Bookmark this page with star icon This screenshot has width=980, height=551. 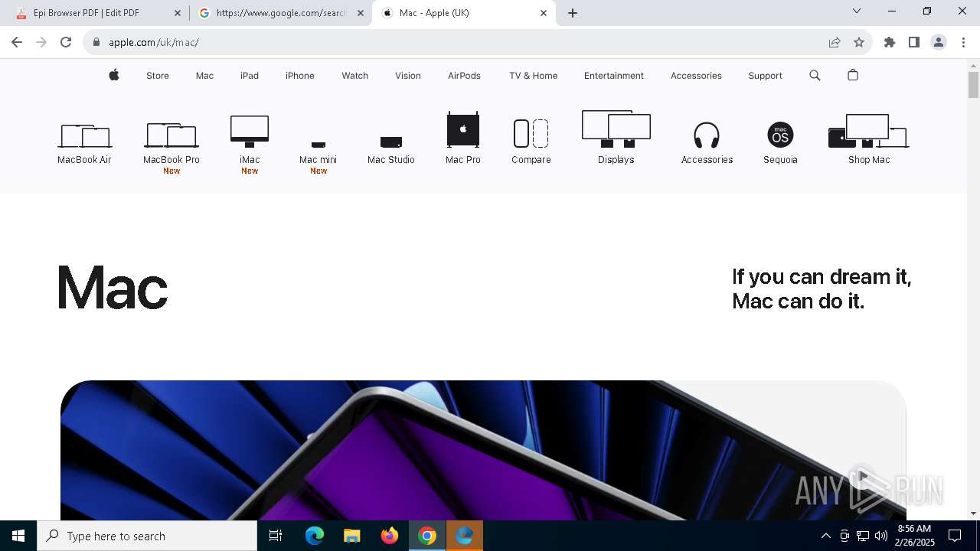(x=859, y=42)
